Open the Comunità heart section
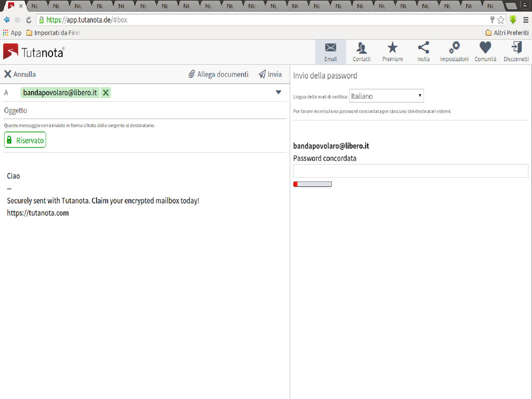 coord(485,52)
